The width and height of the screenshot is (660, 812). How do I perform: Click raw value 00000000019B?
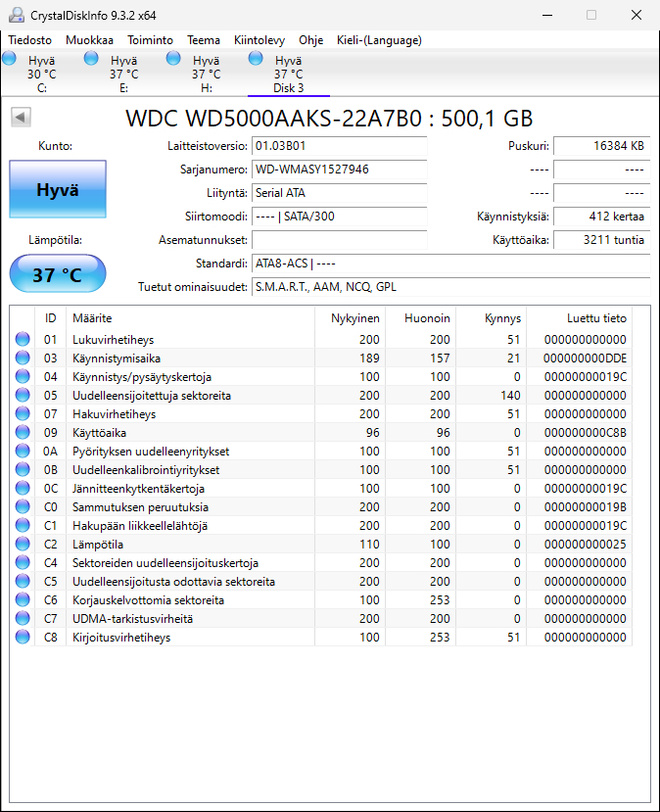coord(585,507)
